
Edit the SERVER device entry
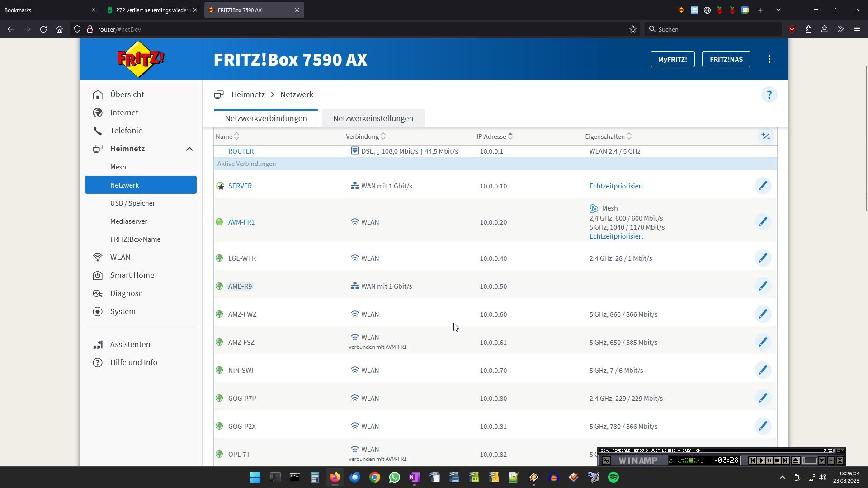[763, 186]
